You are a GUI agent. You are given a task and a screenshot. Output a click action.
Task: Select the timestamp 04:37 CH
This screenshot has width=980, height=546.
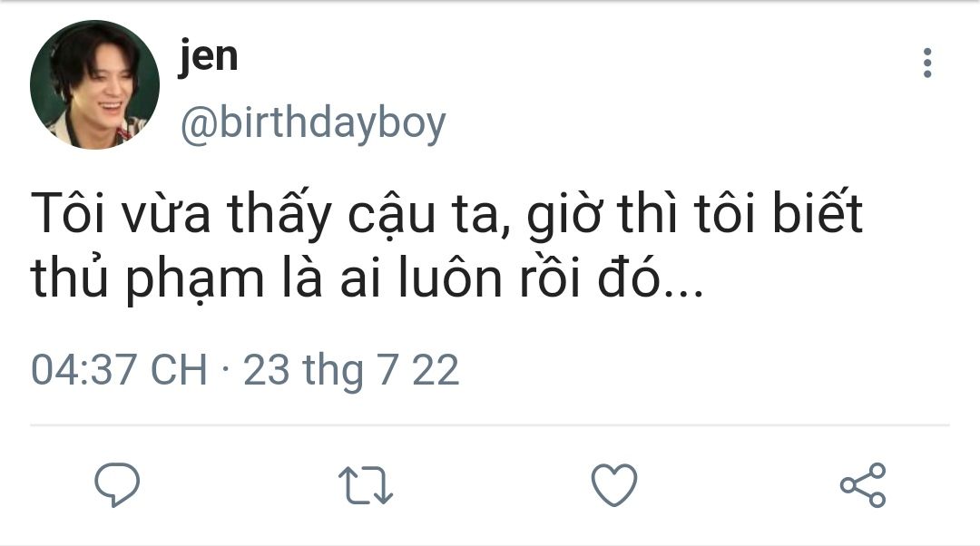(119, 369)
